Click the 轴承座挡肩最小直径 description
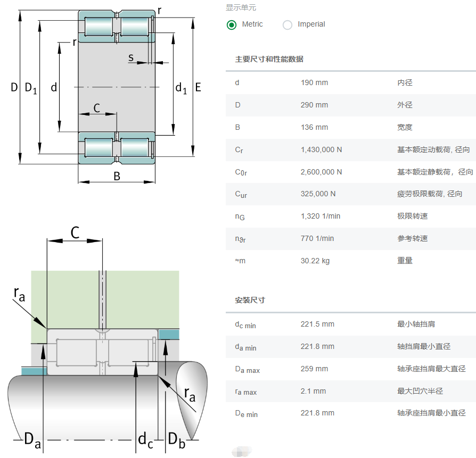Viewport: 476px width, 458px height. point(431,413)
